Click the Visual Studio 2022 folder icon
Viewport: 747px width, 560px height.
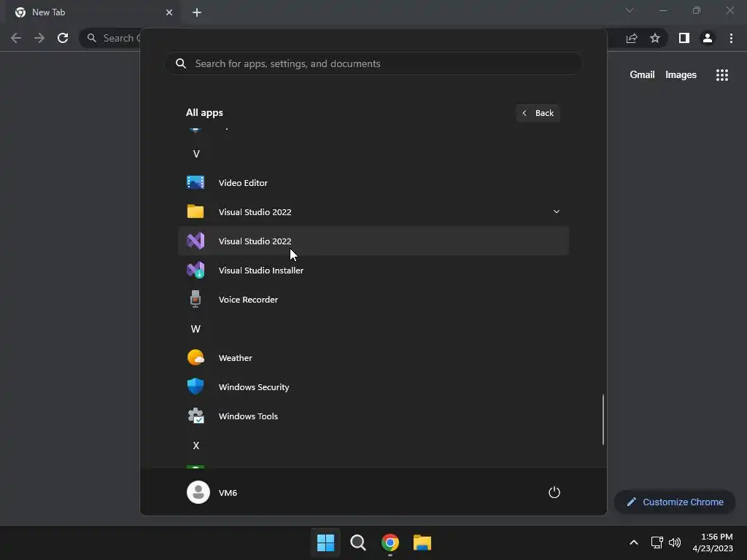[x=196, y=211]
